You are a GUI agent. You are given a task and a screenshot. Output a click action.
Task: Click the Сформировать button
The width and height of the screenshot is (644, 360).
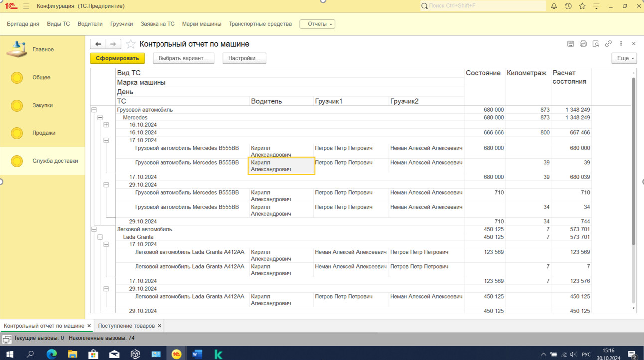point(117,58)
